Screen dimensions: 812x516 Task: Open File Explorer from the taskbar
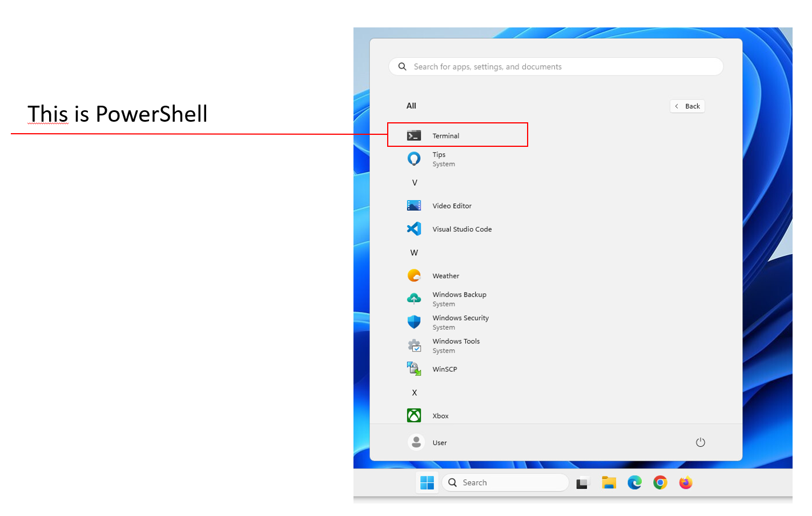(x=609, y=483)
